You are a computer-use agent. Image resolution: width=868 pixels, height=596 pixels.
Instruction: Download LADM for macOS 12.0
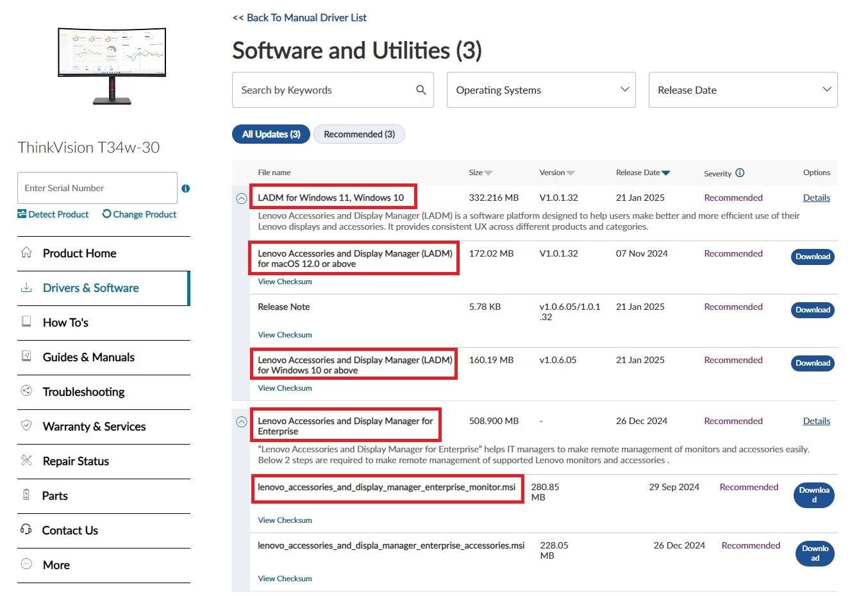(x=812, y=257)
